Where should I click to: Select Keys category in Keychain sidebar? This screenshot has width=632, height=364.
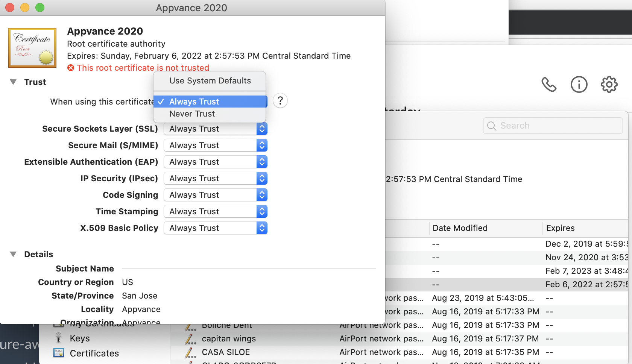coord(80,338)
